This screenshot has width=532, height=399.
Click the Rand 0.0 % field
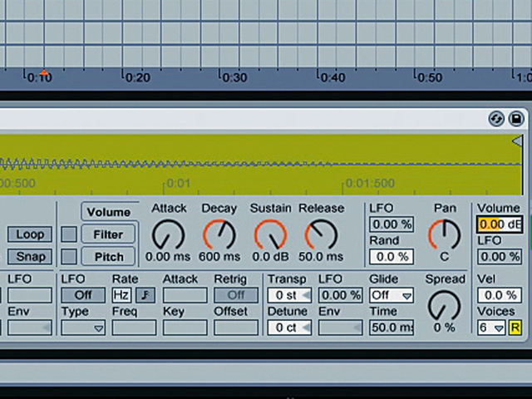[x=392, y=257]
